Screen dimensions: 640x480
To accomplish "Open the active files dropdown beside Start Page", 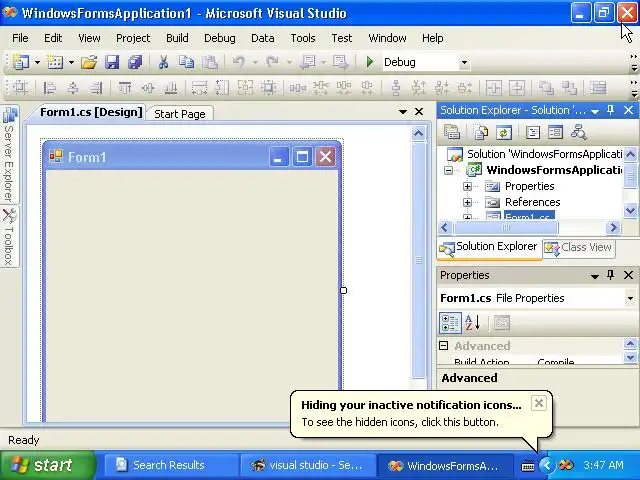I will (403, 112).
